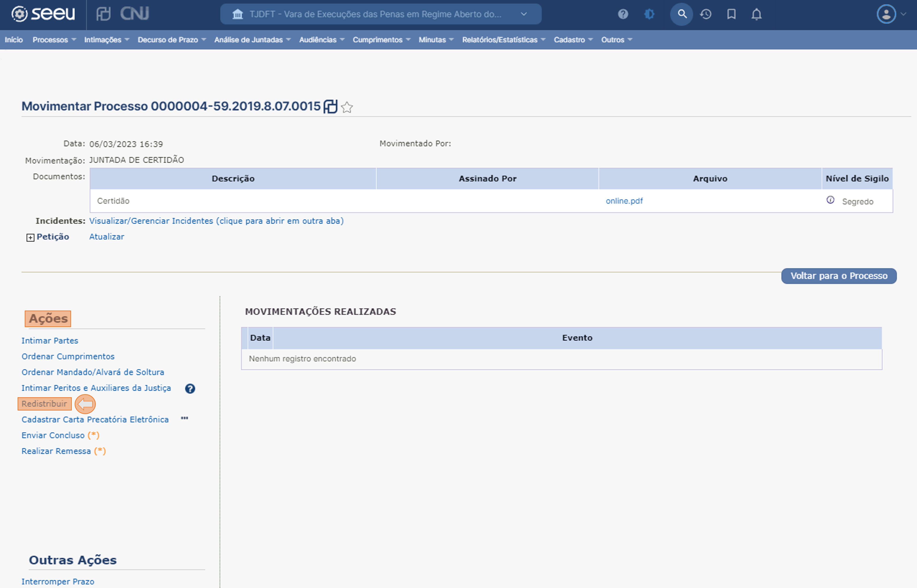
Task: Open the Análise de Juntadas menu
Action: [x=252, y=40]
